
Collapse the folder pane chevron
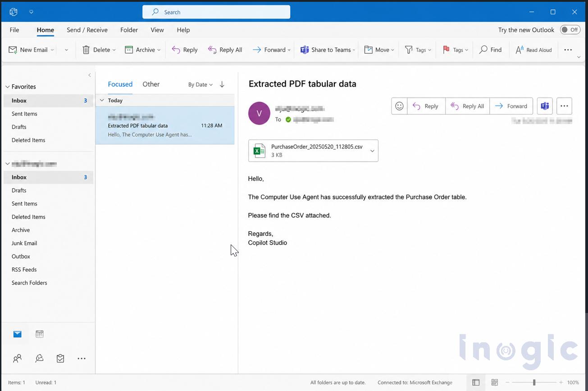90,75
